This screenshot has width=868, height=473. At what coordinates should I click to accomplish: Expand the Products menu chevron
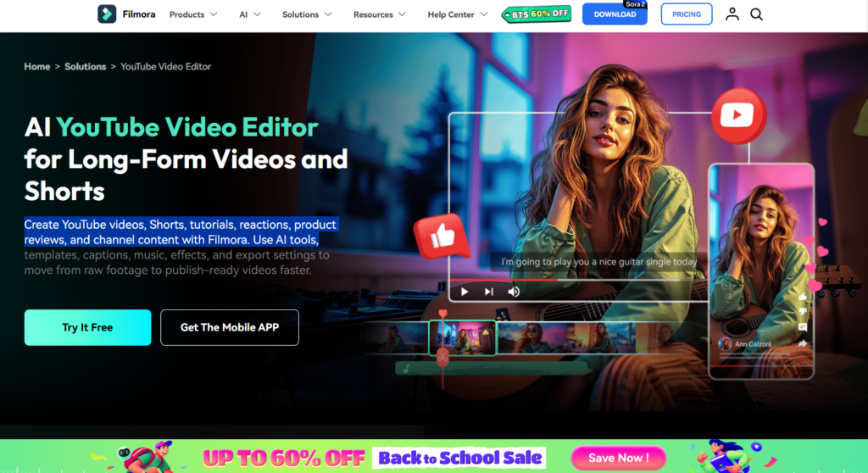[x=214, y=14]
